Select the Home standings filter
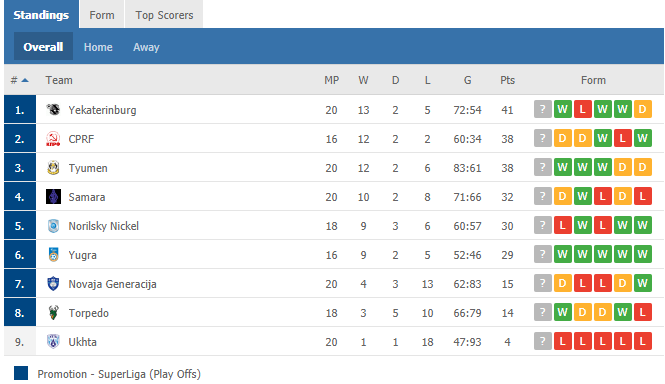 [98, 47]
